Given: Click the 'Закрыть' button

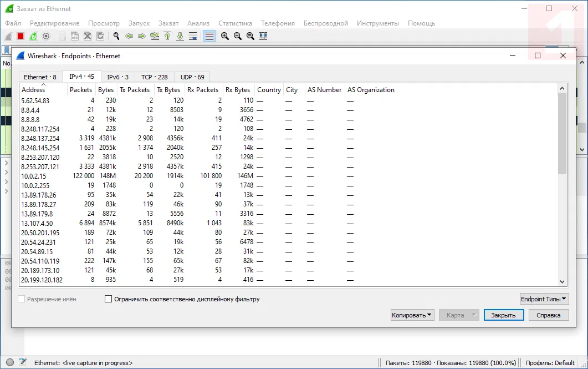Looking at the screenshot, I should 503,315.
